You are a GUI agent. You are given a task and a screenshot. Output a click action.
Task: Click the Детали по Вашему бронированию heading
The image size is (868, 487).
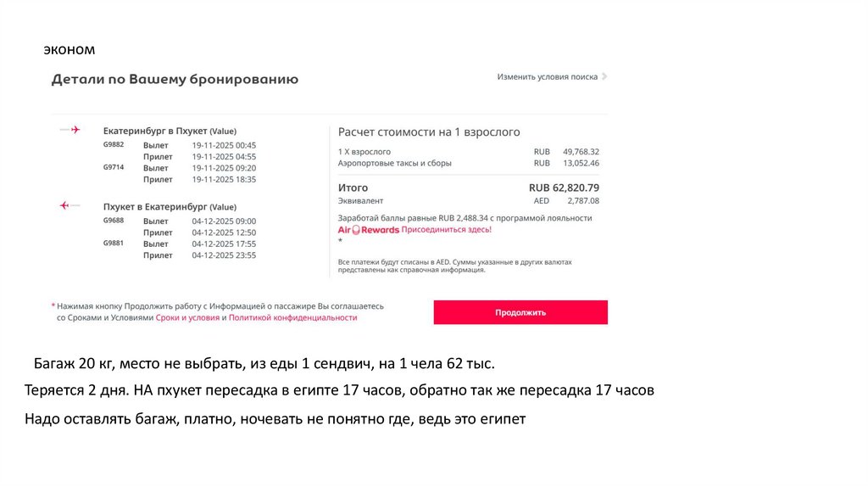(x=175, y=80)
